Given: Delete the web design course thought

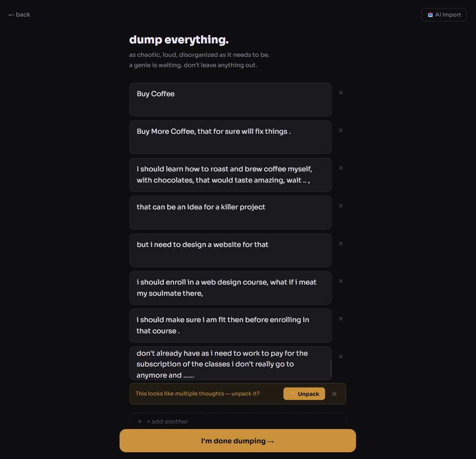Looking at the screenshot, I should click(x=341, y=281).
